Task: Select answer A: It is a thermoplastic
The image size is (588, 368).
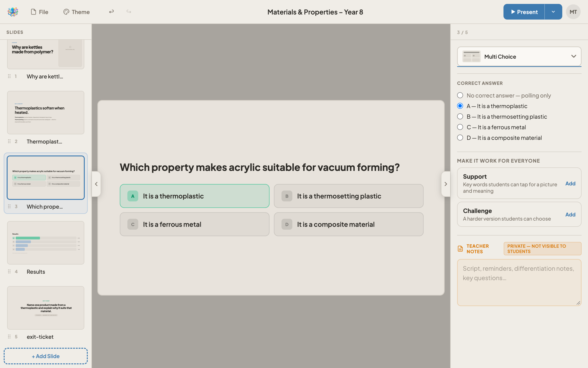Action: (195, 196)
